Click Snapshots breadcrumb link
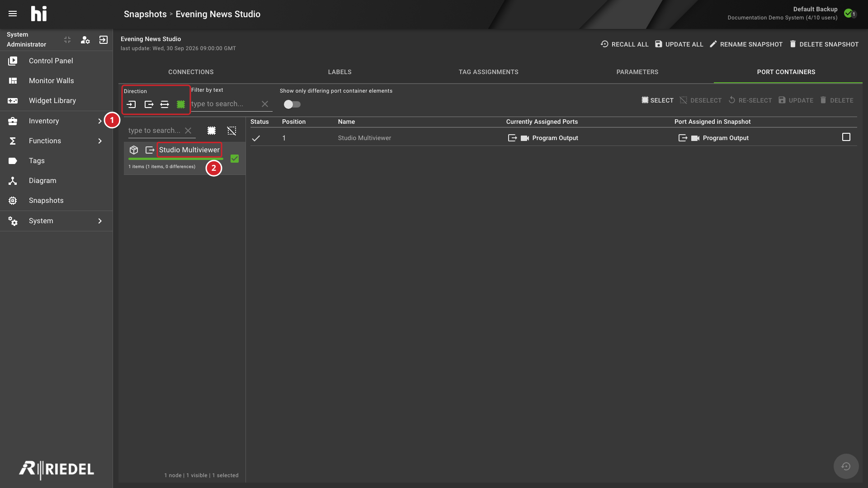 click(145, 14)
